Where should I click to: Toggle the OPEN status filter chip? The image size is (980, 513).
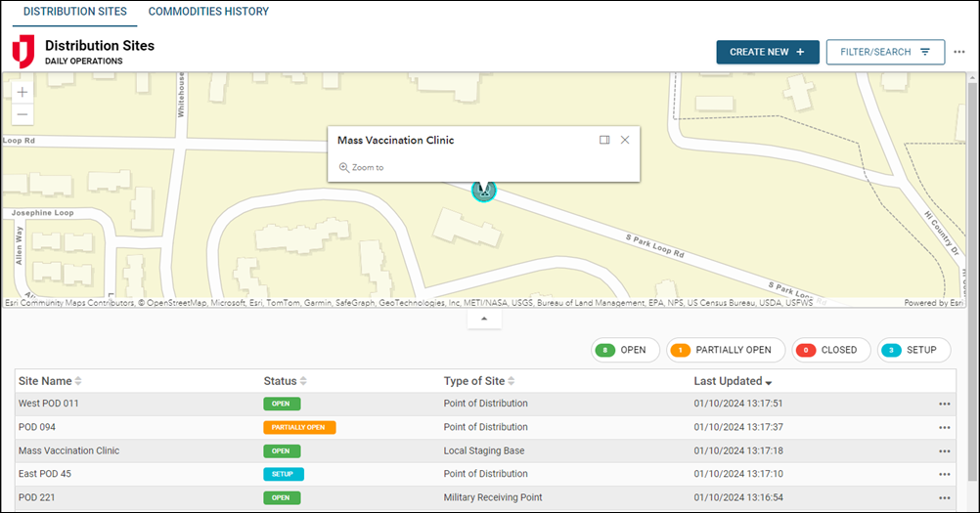tap(624, 350)
